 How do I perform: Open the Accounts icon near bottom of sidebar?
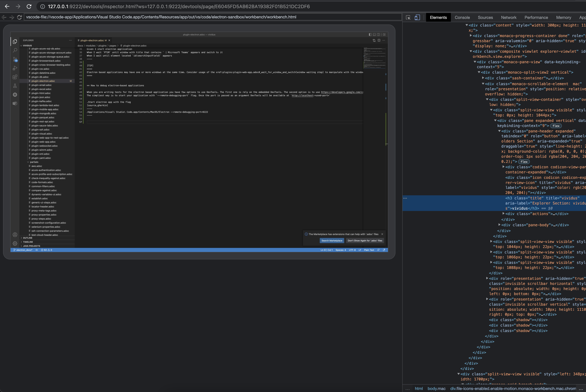pos(15,234)
